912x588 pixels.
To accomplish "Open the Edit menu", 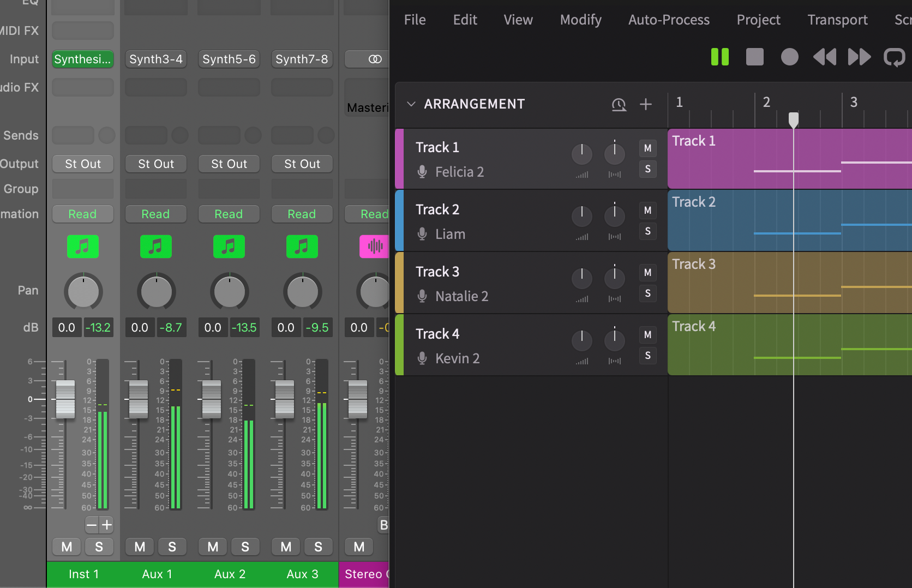I will click(x=465, y=20).
